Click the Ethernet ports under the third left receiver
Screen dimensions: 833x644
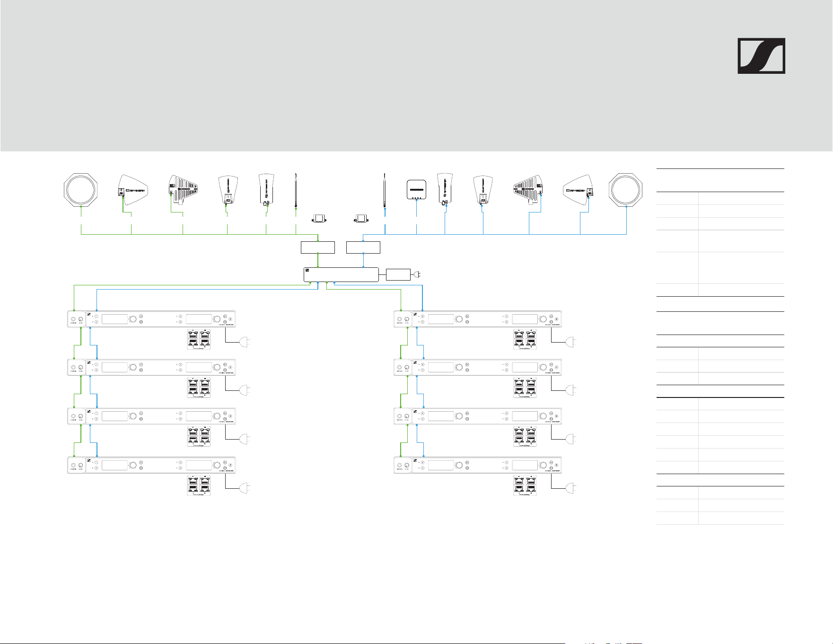tap(199, 436)
